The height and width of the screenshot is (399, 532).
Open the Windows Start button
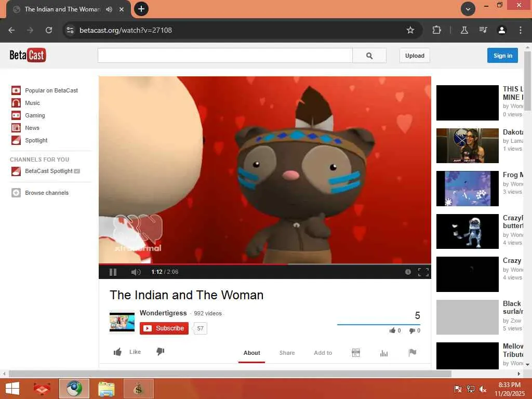(x=12, y=389)
